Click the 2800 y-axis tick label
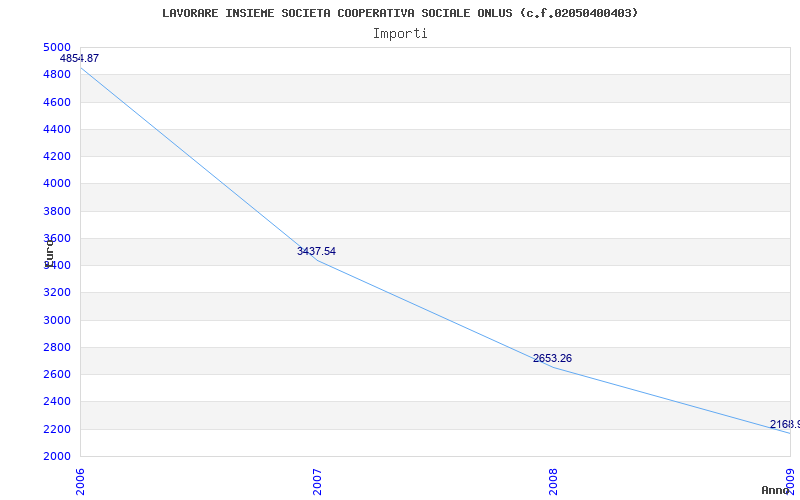Viewport: 800px width, 500px height. coord(57,347)
